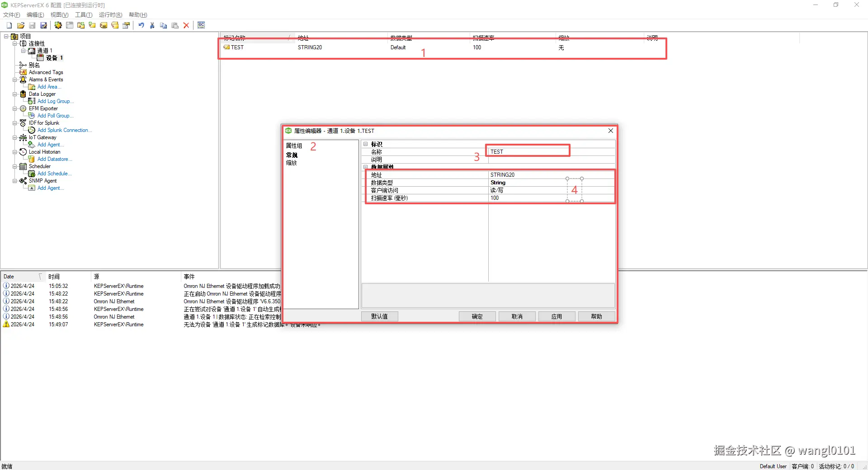Click the 确定 button in property editor
The width and height of the screenshot is (868, 470).
pos(477,316)
